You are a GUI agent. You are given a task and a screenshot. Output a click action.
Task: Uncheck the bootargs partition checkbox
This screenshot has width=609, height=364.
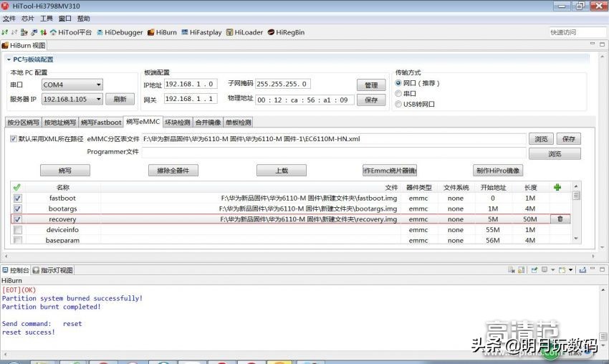(x=17, y=209)
